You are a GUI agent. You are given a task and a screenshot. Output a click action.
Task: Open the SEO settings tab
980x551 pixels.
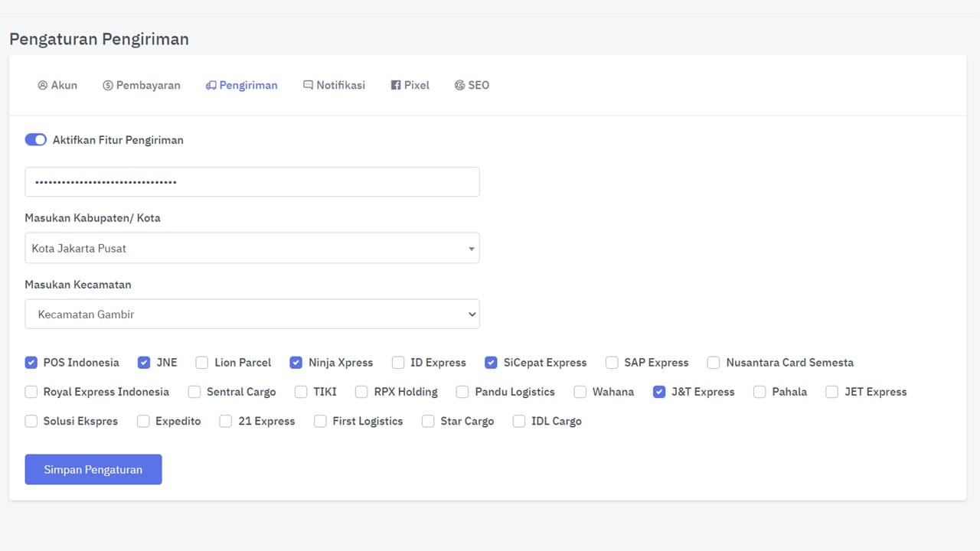point(472,85)
